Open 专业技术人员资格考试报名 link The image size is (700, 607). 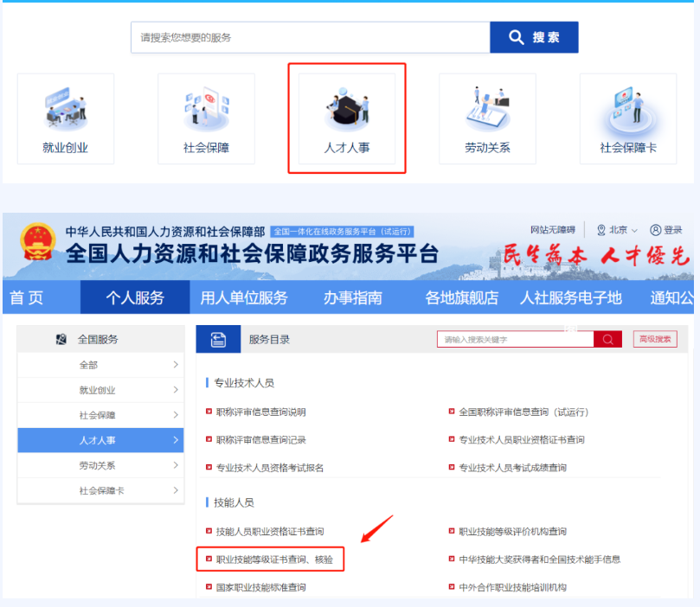click(x=269, y=468)
